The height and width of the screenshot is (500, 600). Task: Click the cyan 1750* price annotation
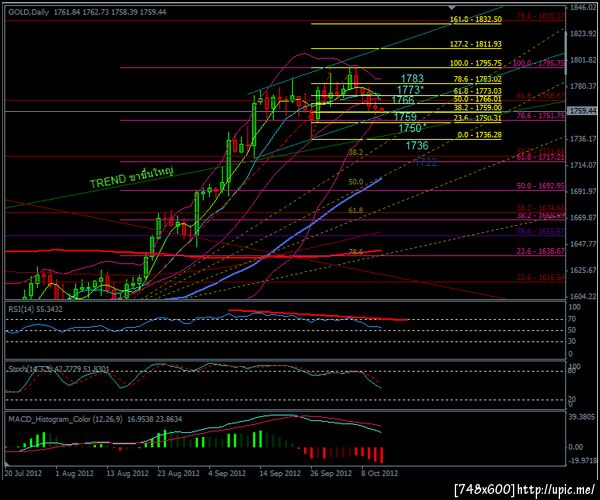[x=412, y=128]
